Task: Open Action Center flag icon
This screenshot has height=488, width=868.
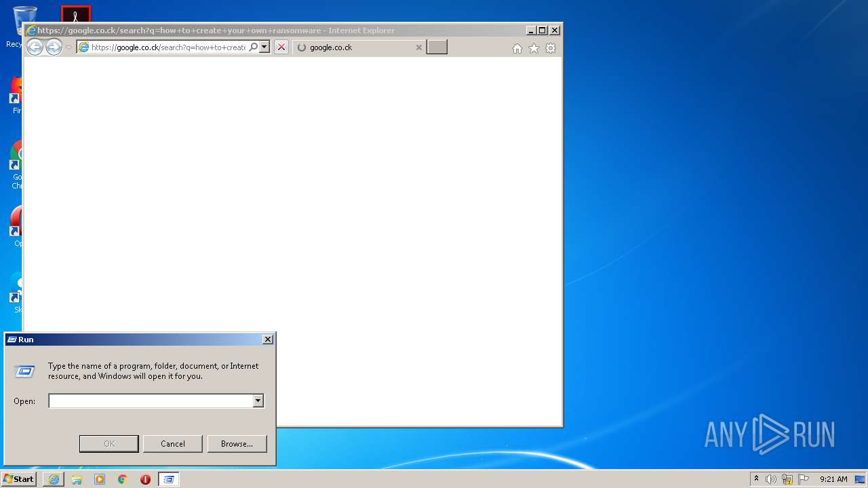Action: [x=804, y=479]
